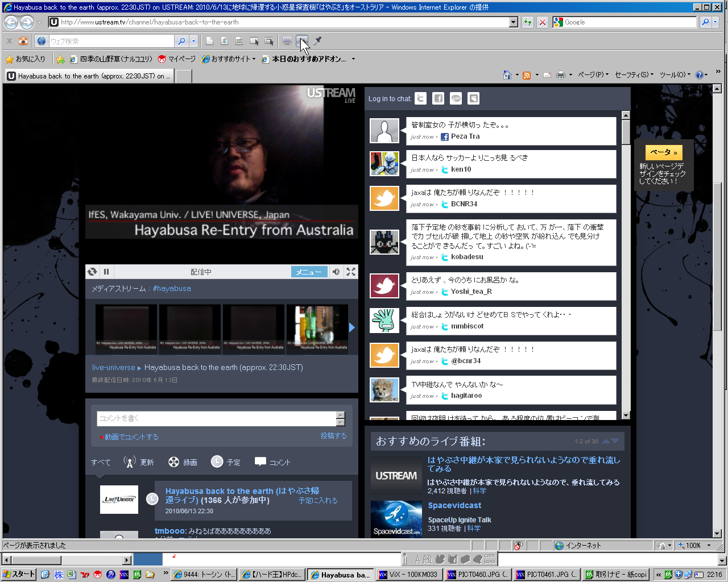This screenshot has width=728, height=582.
Task: Click the eyedropper tool in the toolbar
Action: 318,41
